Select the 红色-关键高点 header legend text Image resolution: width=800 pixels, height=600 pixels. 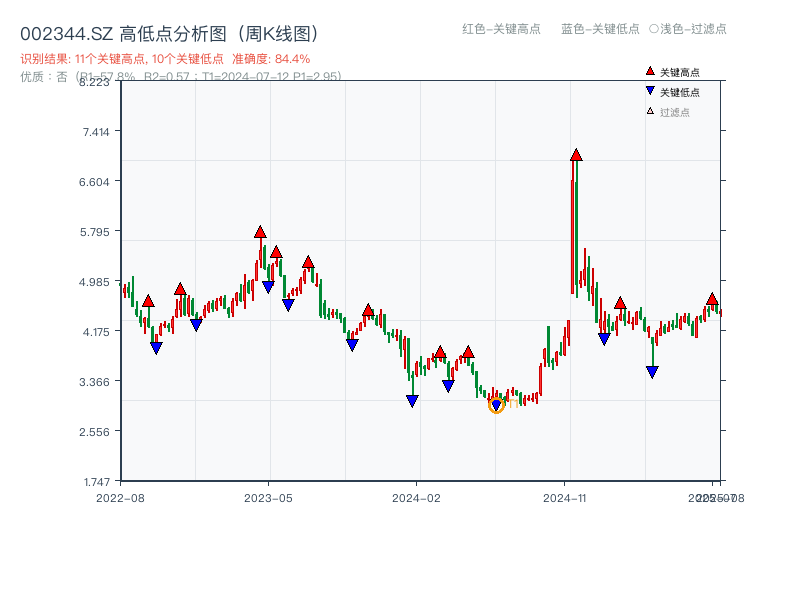(501, 29)
